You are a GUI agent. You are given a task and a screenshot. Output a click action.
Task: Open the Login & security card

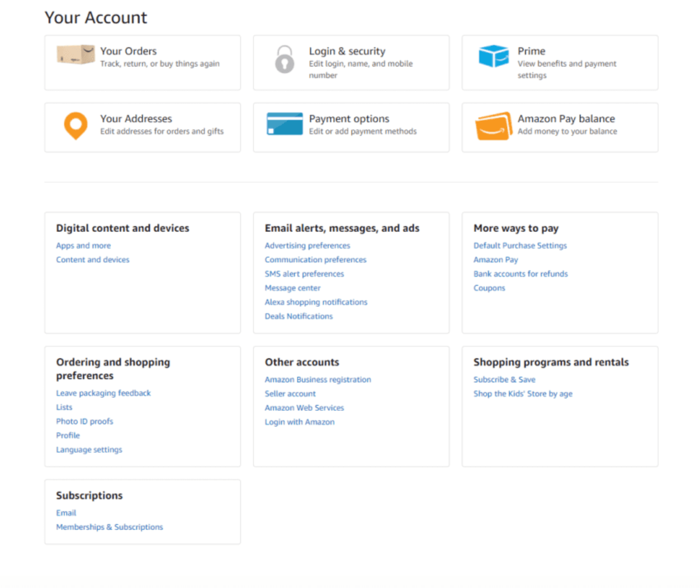tap(351, 62)
